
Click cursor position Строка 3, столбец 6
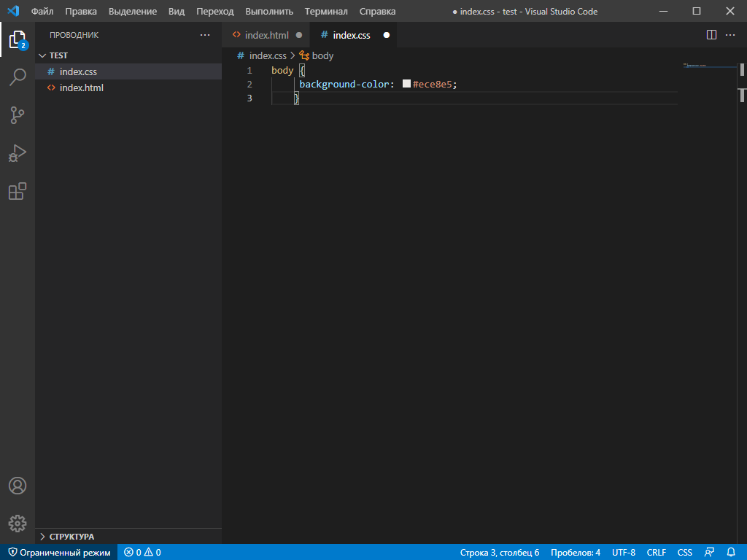pos(499,553)
